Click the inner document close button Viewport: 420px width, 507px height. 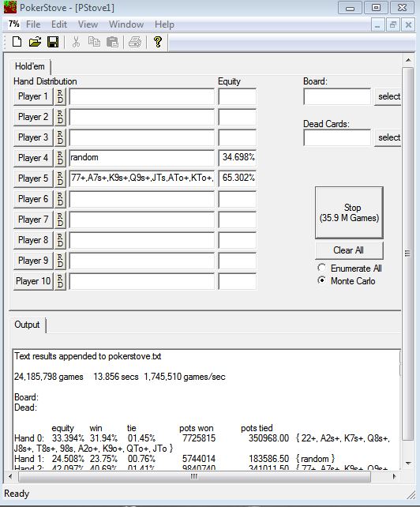pos(408,24)
